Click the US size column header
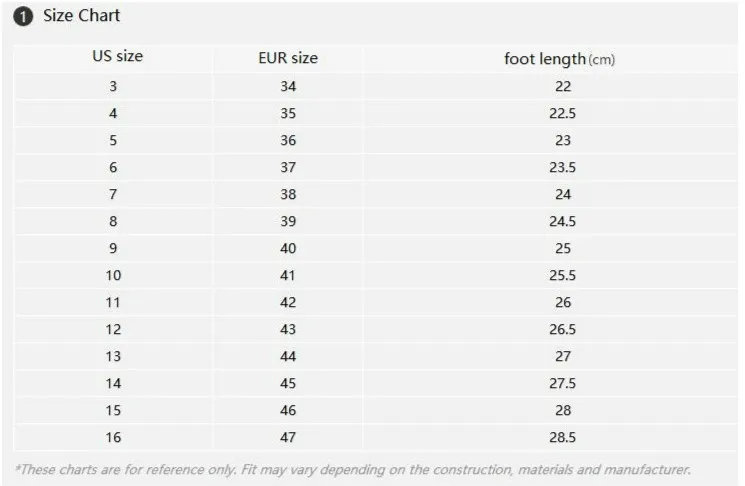This screenshot has width=745, height=486. pyautogui.click(x=117, y=56)
